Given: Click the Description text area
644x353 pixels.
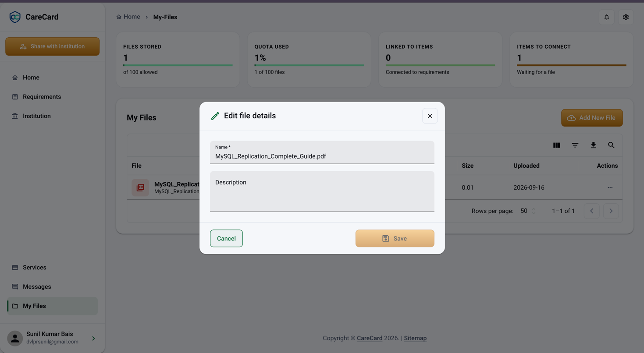Looking at the screenshot, I should coord(322,191).
